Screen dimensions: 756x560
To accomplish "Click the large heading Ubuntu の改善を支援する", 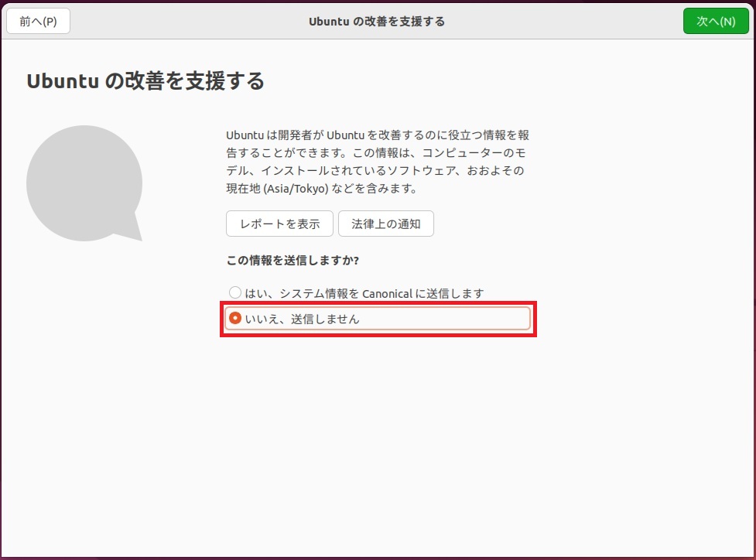I will pyautogui.click(x=145, y=81).
